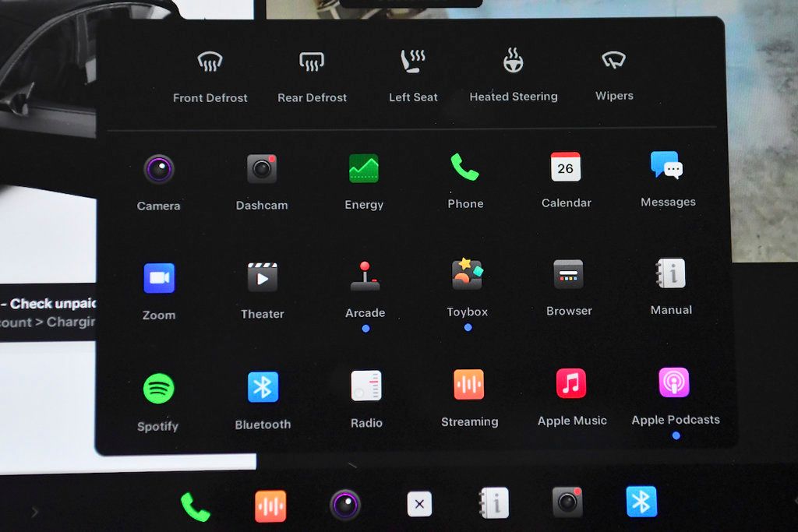Tap the Phone icon in bottom dock
The image size is (798, 532).
(195, 506)
